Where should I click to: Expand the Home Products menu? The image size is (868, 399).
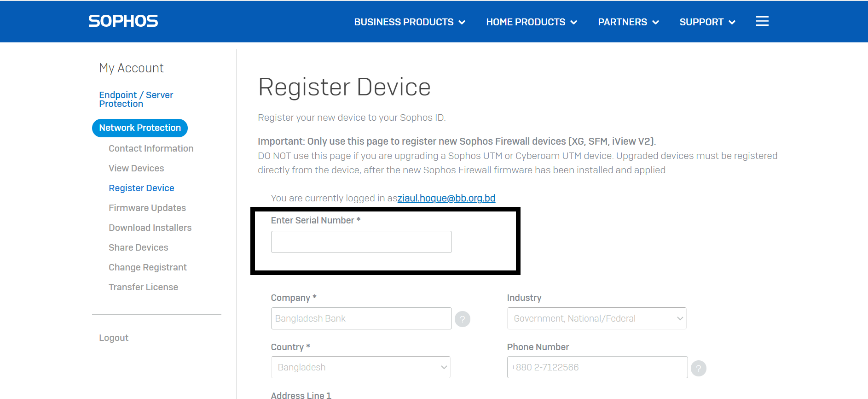[x=531, y=22]
